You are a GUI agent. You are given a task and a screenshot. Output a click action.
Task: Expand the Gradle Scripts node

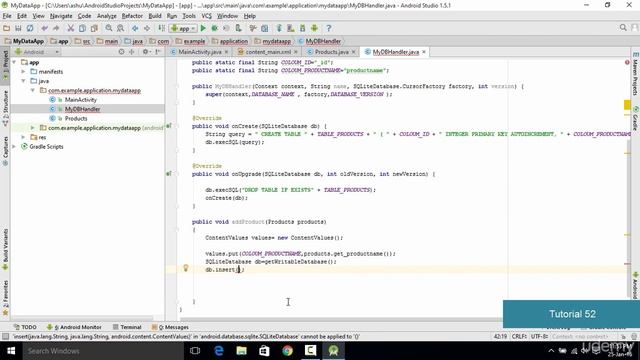14,147
